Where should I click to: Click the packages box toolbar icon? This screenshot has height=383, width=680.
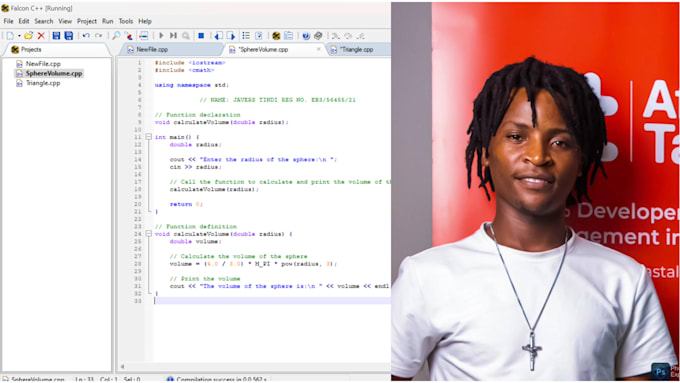(x=318, y=36)
